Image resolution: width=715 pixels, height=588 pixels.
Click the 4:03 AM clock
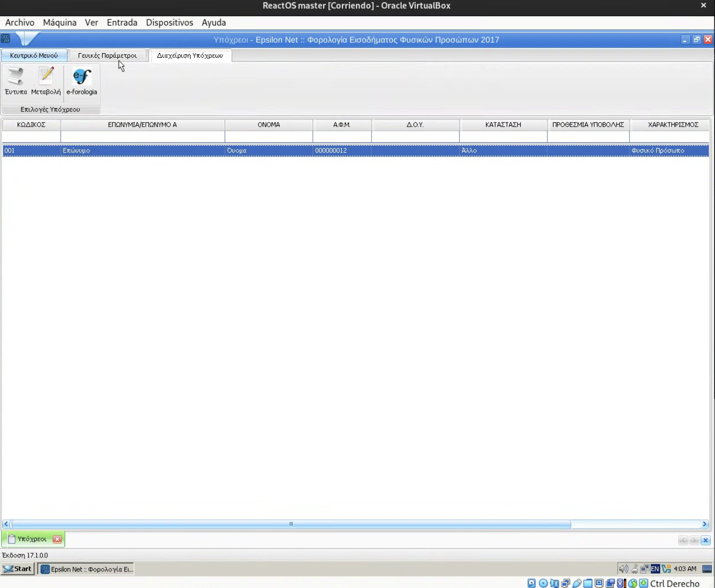(685, 569)
